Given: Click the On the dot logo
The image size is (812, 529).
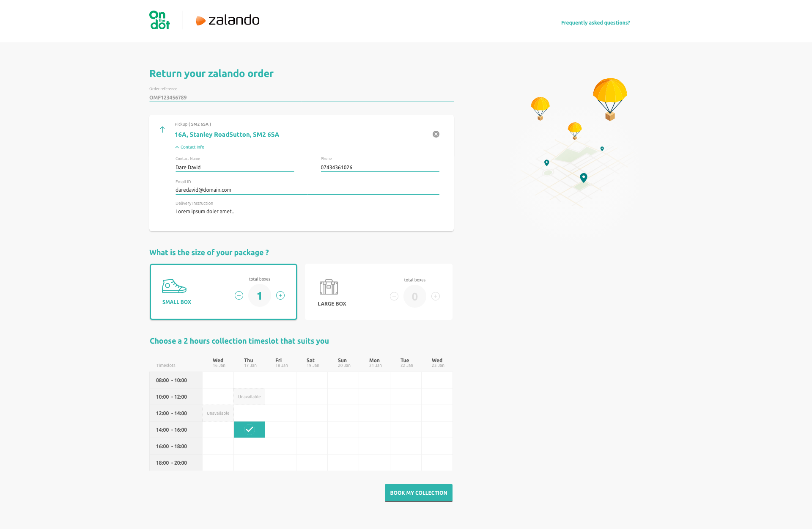Looking at the screenshot, I should [159, 20].
